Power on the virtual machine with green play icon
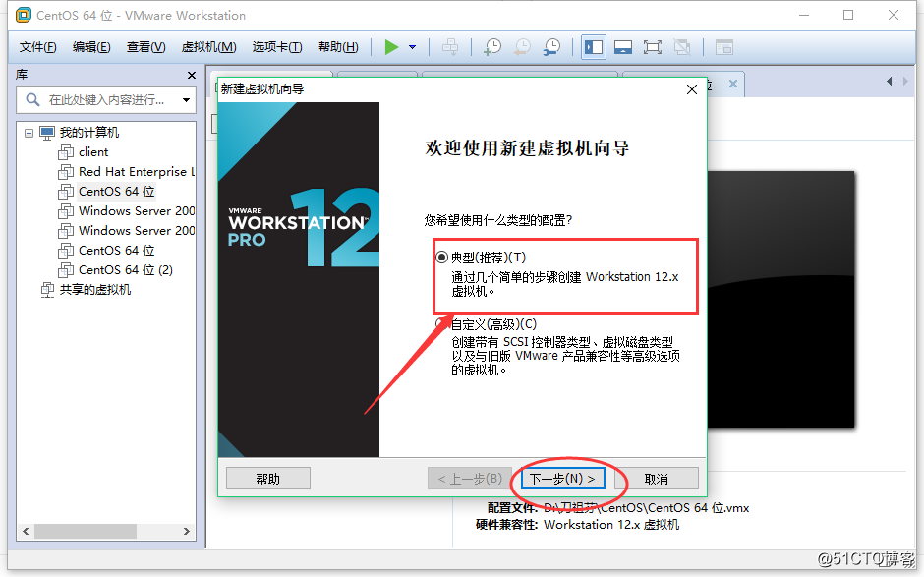 tap(391, 47)
